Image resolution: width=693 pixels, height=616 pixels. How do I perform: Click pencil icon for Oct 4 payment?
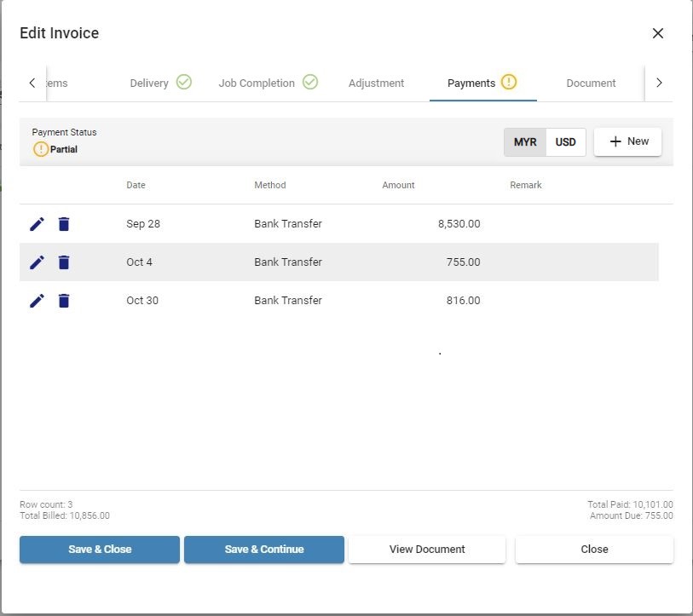pos(37,262)
